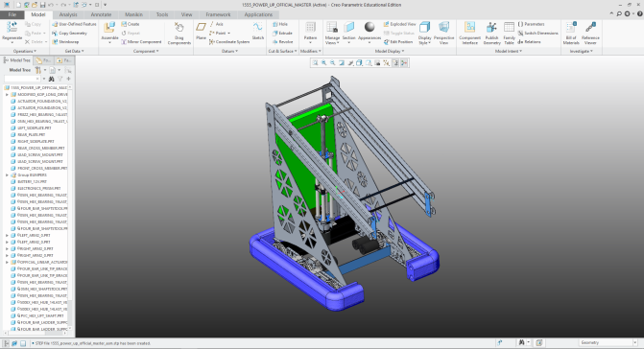644x349 pixels.
Task: Switch to the Analysis ribbon tab
Action: click(68, 14)
